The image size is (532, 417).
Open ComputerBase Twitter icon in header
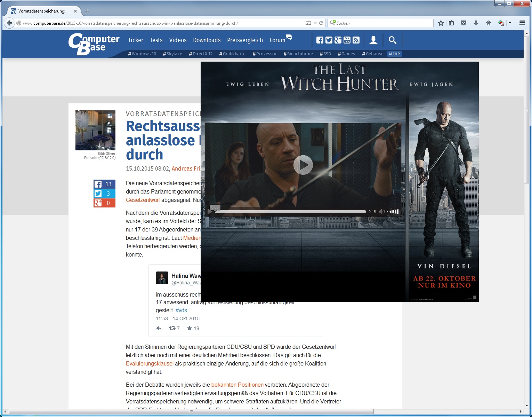pyautogui.click(x=329, y=40)
